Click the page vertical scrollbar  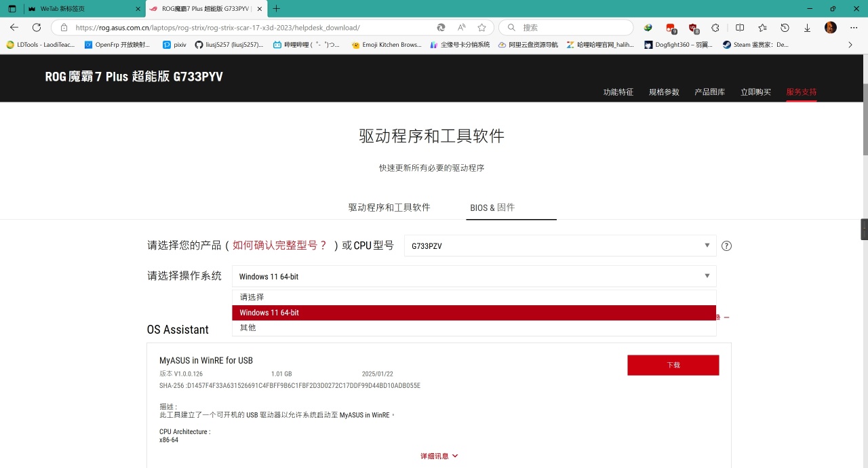(x=865, y=119)
